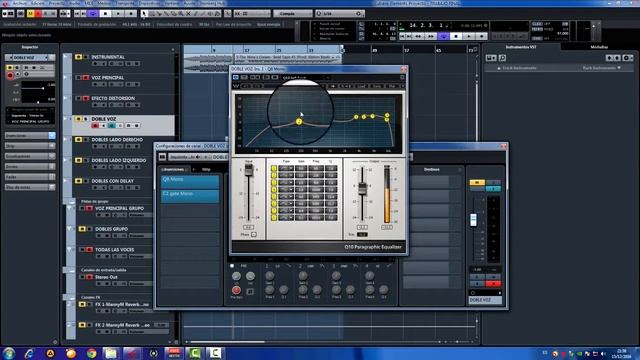The image size is (640, 360).
Task: Open Google Chrome from taskbar
Action: click(x=91, y=353)
